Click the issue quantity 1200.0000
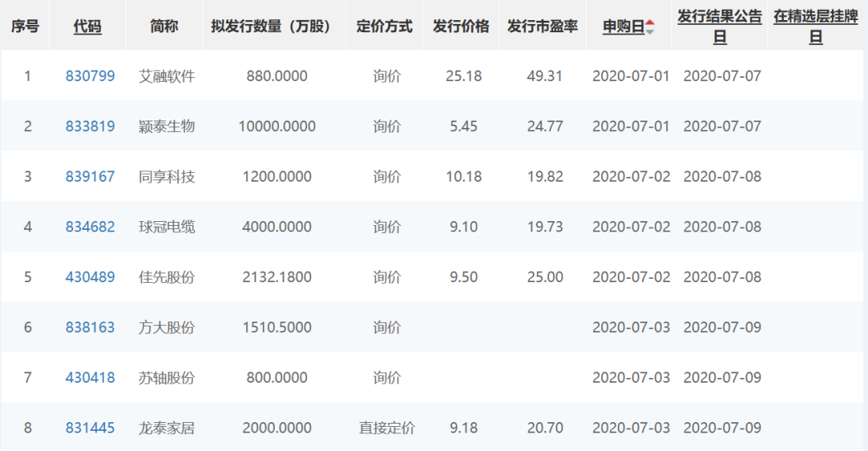 (x=276, y=177)
